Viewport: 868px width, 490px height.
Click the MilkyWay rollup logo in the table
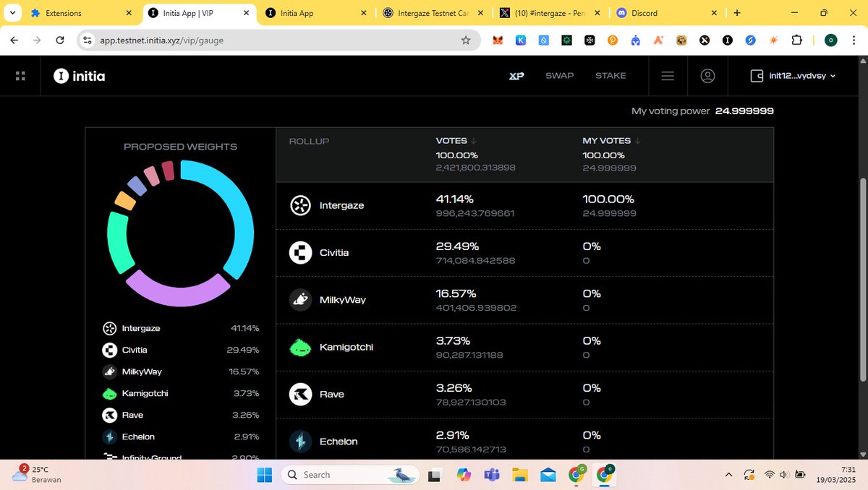(301, 300)
